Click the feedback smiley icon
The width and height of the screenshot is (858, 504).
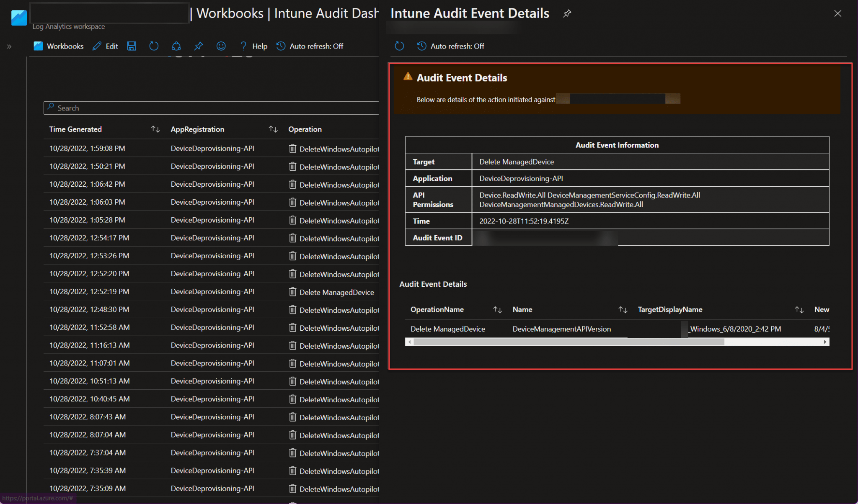(221, 46)
